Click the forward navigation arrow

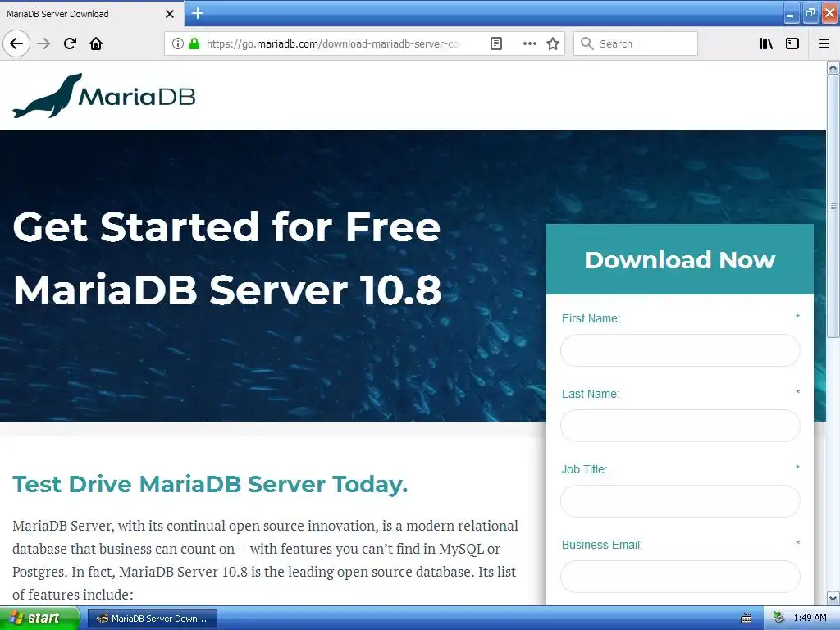click(43, 43)
